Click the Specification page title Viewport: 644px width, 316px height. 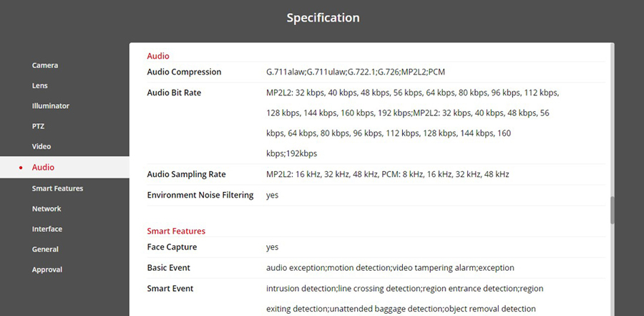(323, 17)
